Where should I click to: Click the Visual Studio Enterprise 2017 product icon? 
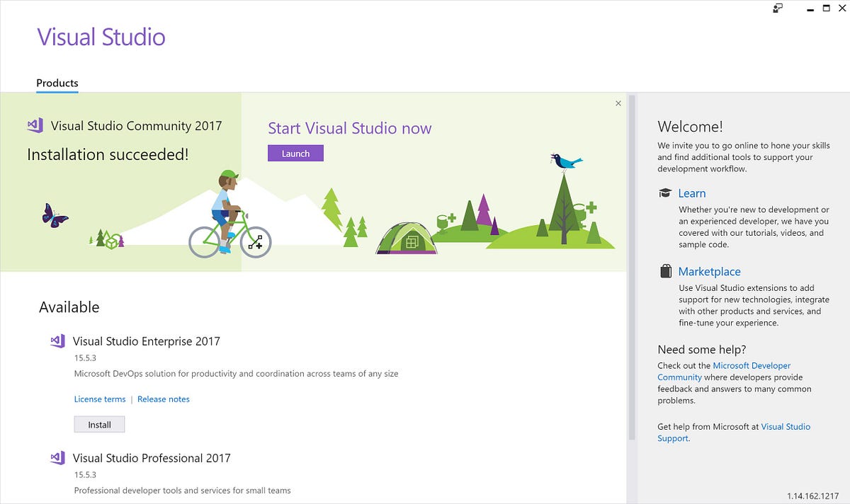(x=57, y=340)
